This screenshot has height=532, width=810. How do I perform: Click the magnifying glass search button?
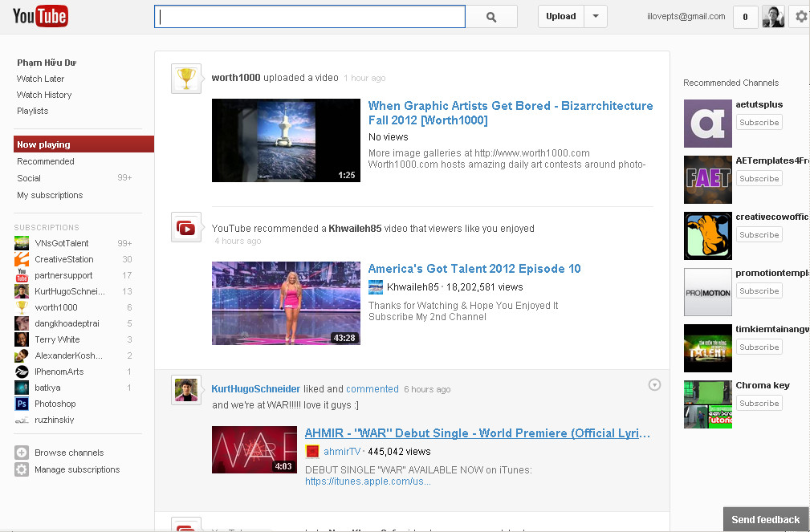coord(491,17)
